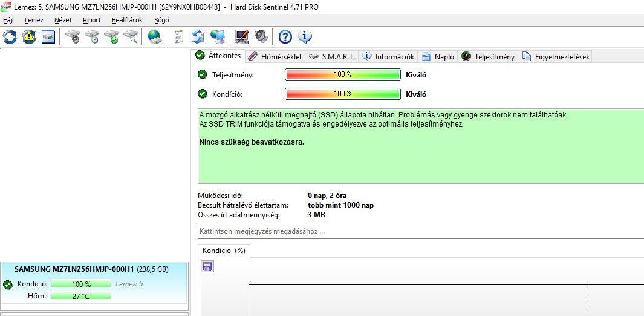The image size is (644, 316).
Task: Open the Figyelmeztetések tab
Action: click(x=556, y=57)
